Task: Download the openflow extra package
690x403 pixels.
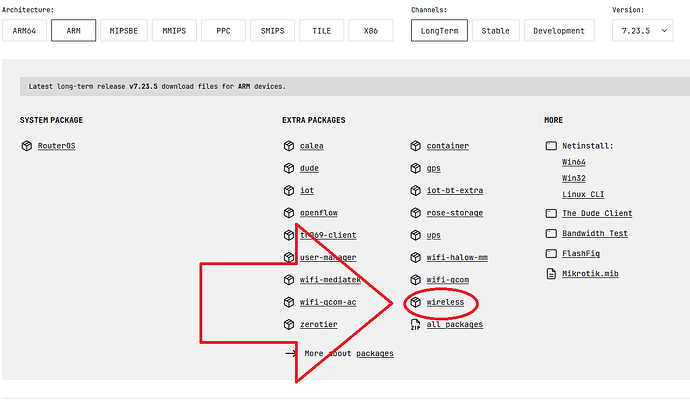Action: pyautogui.click(x=319, y=213)
